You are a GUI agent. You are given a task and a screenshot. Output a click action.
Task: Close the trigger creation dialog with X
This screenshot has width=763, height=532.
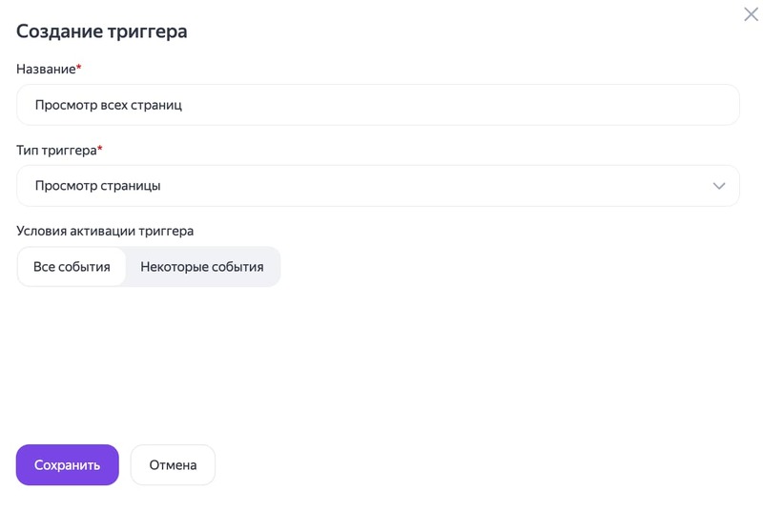(x=751, y=15)
